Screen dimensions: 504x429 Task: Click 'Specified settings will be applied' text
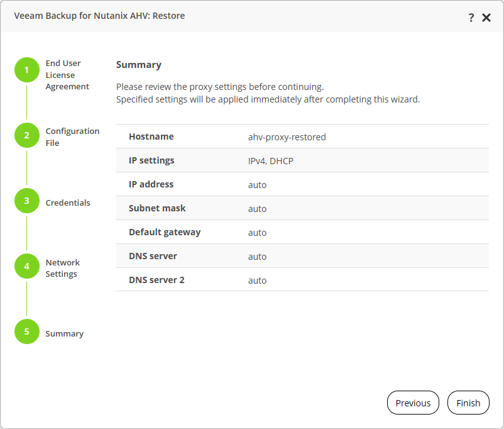point(268,99)
